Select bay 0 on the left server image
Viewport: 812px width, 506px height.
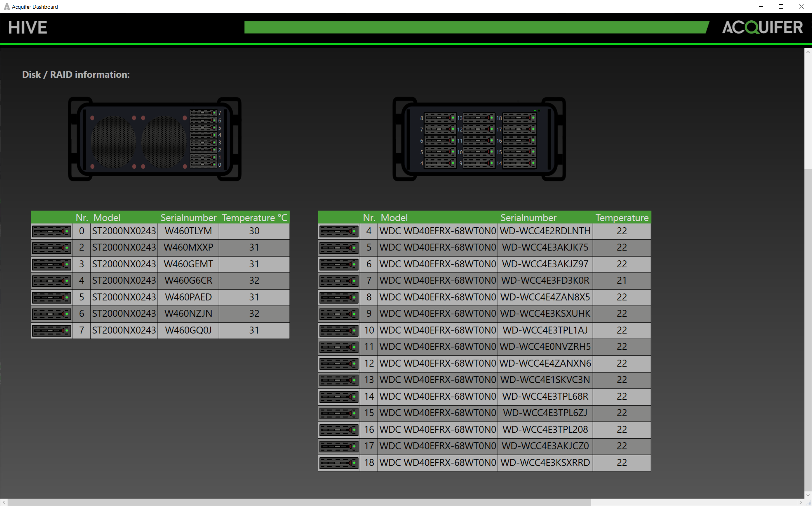[204, 165]
